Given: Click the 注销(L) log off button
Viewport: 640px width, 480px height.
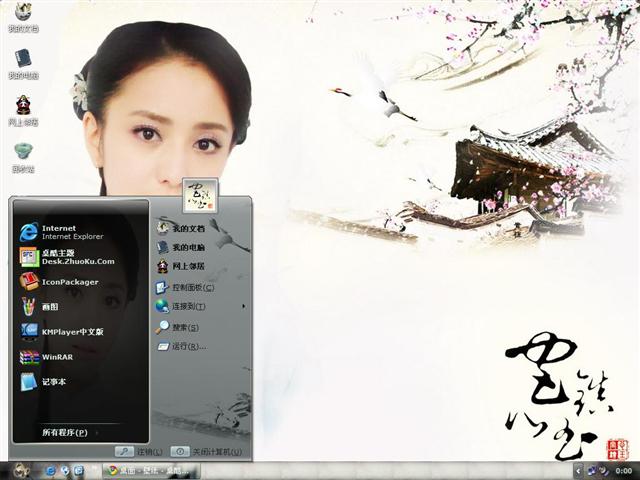Looking at the screenshot, I should (139, 451).
